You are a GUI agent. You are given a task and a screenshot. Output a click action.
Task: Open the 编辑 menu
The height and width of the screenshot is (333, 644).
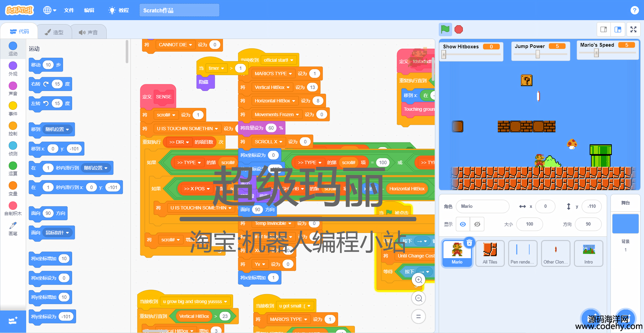point(89,10)
